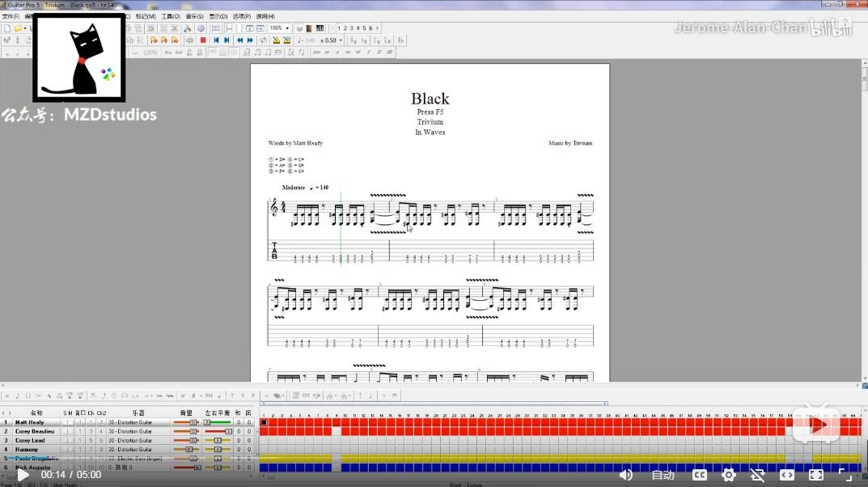
Task: Open the 文件(F) menu
Action: [11, 17]
